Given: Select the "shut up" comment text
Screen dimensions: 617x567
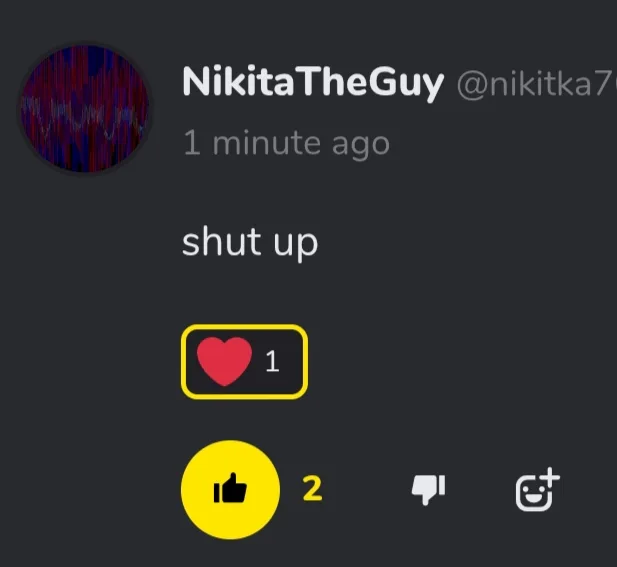Looking at the screenshot, I should (250, 243).
